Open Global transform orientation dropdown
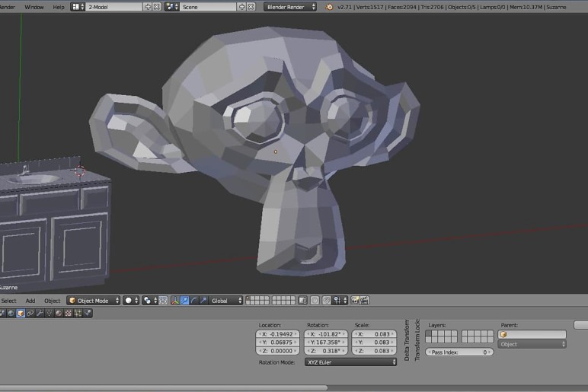This screenshot has height=392, width=588. pos(226,301)
